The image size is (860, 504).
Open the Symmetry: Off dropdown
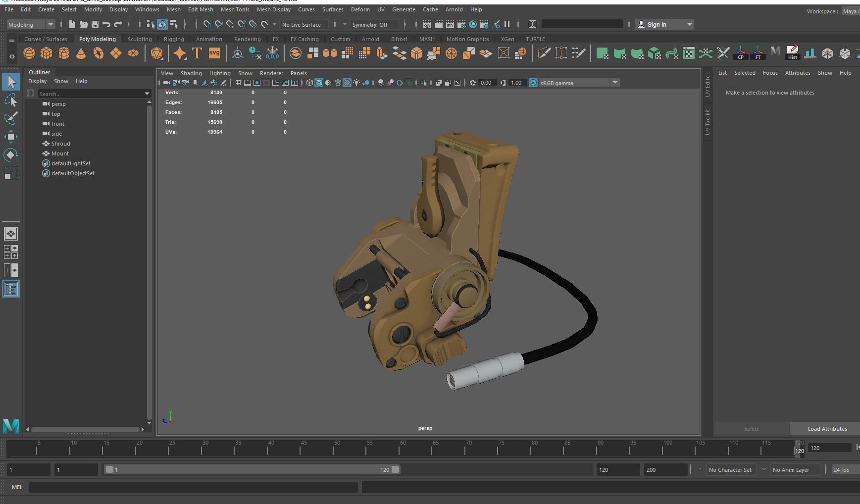[374, 24]
